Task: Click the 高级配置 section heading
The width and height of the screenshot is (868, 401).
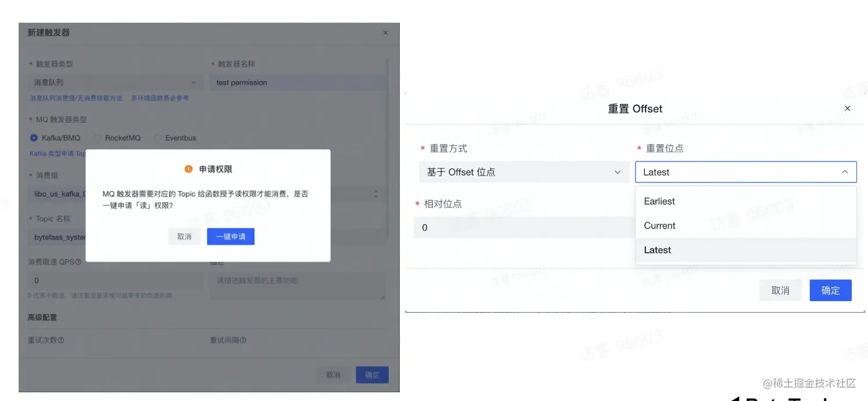Action: point(42,317)
